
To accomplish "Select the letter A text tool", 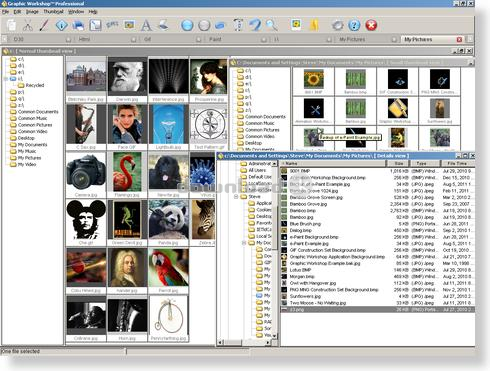I will click(x=146, y=25).
